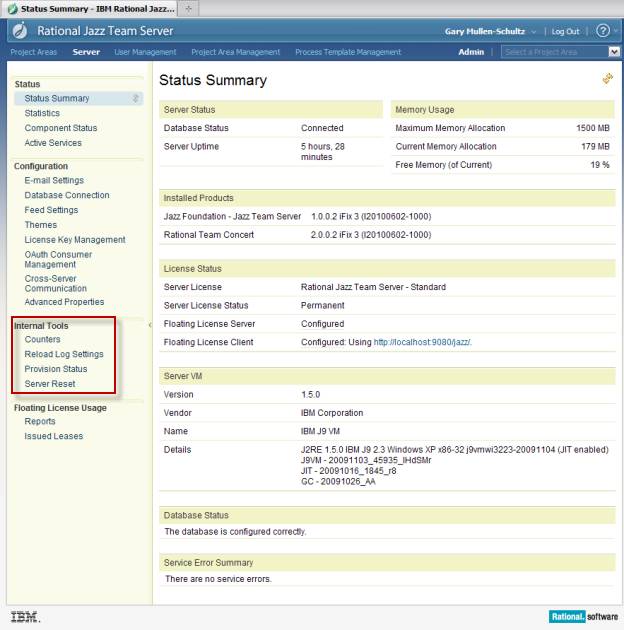This screenshot has width=624, height=630.
Task: View Component Status
Action: [61, 128]
